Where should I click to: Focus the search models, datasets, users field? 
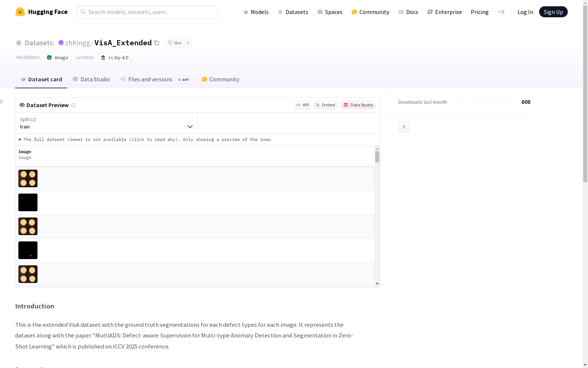147,12
